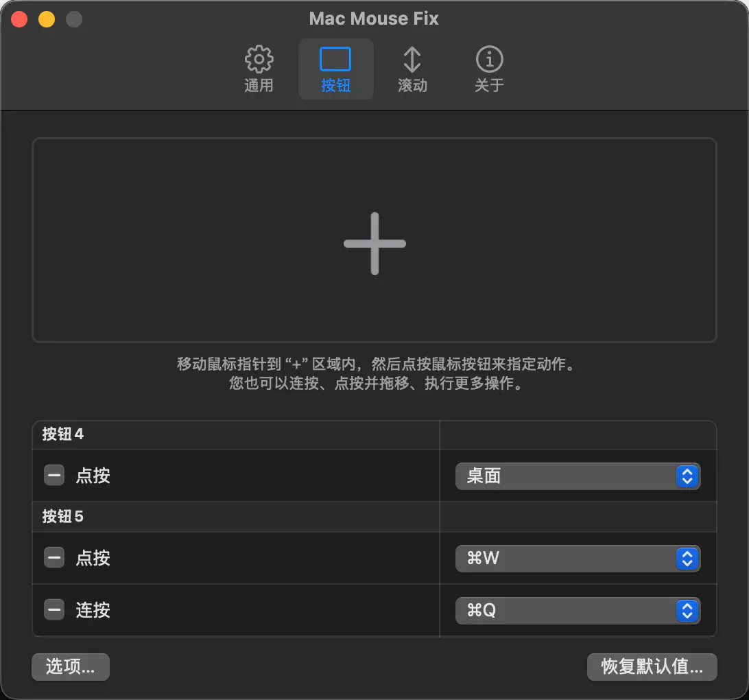
Task: Remove the 按钮5 点按 action with minus icon
Action: [54, 558]
